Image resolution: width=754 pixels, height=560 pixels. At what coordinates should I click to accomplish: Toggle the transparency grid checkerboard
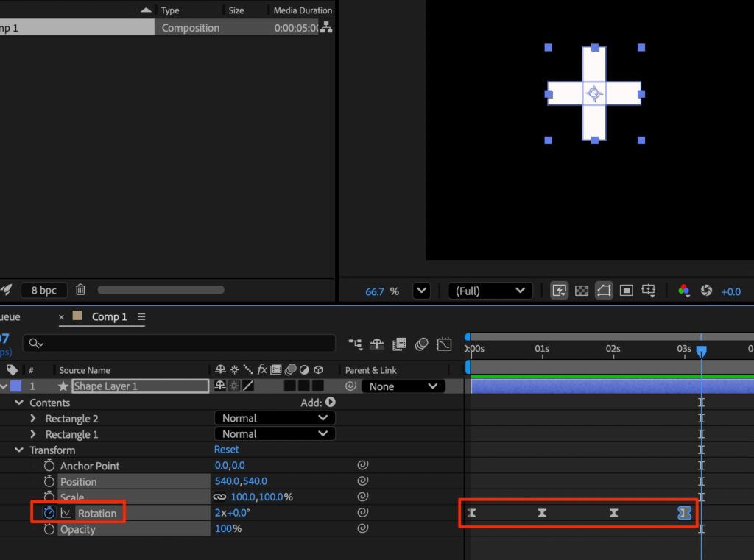[581, 291]
